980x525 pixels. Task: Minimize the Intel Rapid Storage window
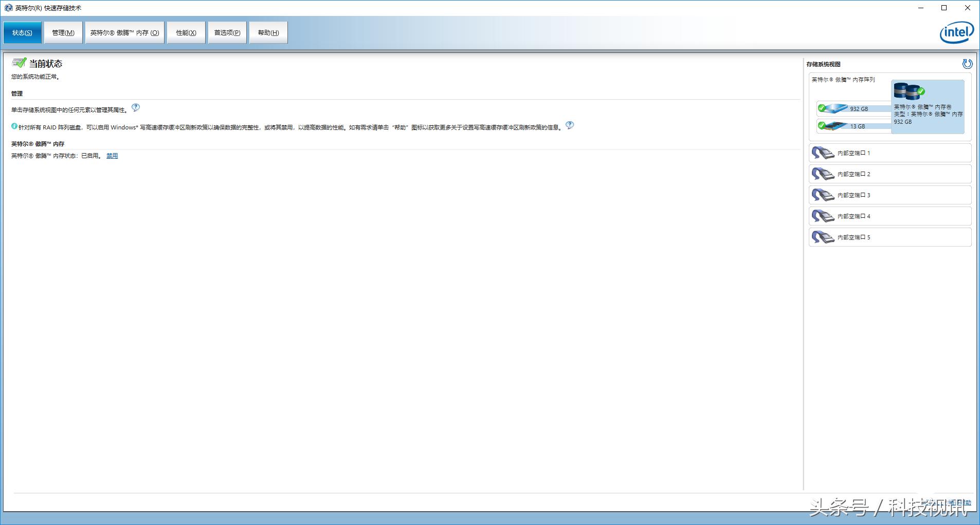tap(921, 8)
